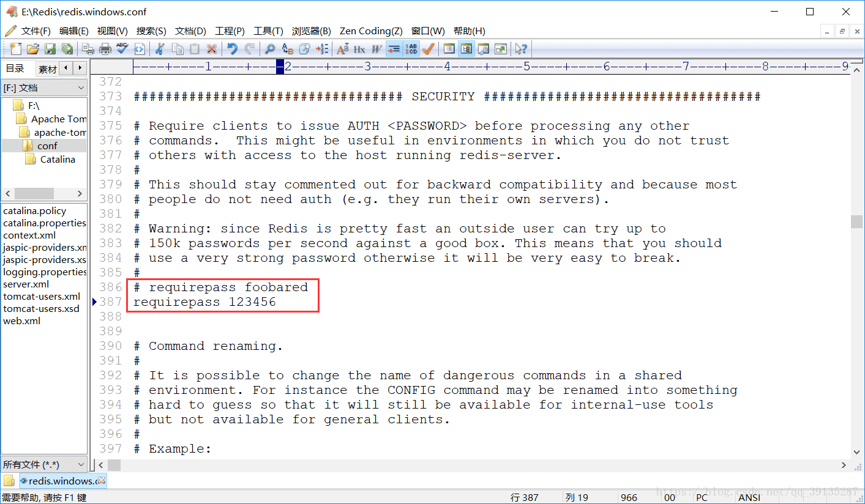Open the 帮助(H) menu
This screenshot has height=504, width=865.
[470, 31]
